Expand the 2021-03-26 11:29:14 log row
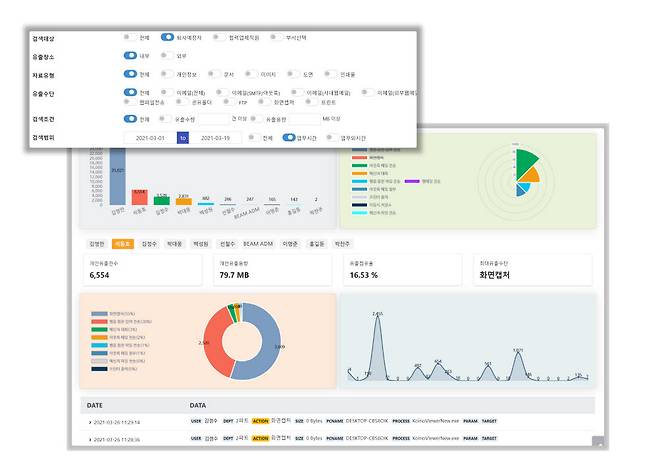The width and height of the screenshot is (658, 473). pyautogui.click(x=89, y=422)
